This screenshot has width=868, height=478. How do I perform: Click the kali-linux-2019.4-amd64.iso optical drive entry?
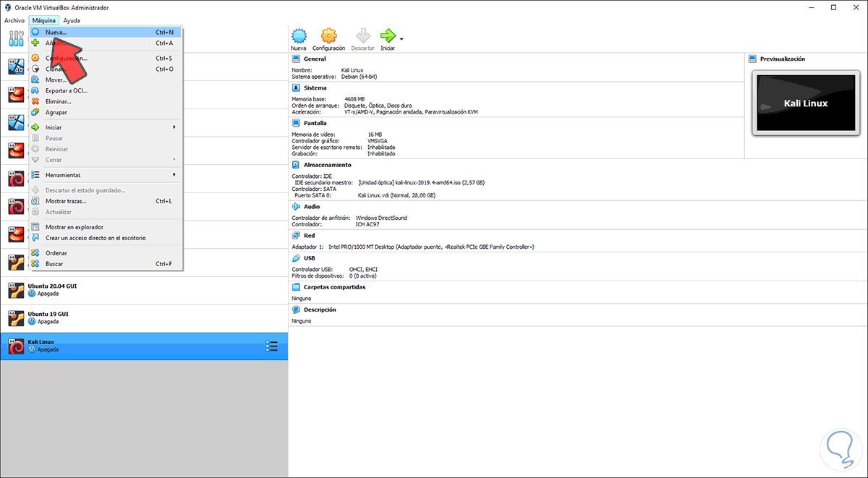420,182
